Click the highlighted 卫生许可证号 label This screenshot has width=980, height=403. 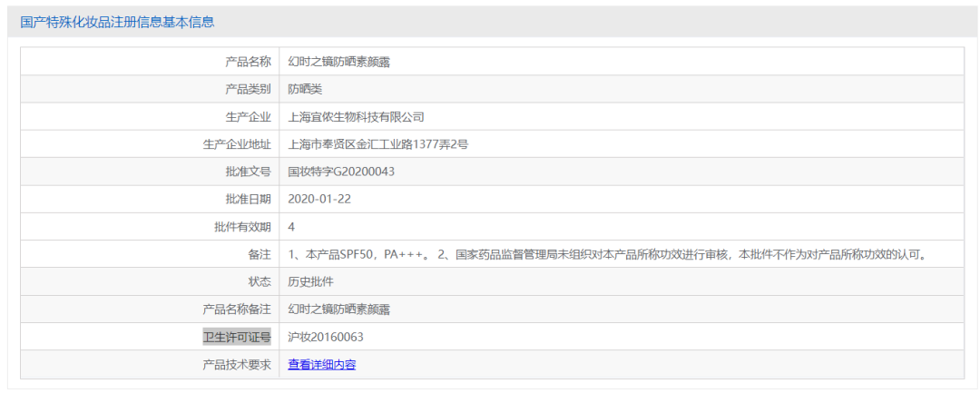click(236, 337)
